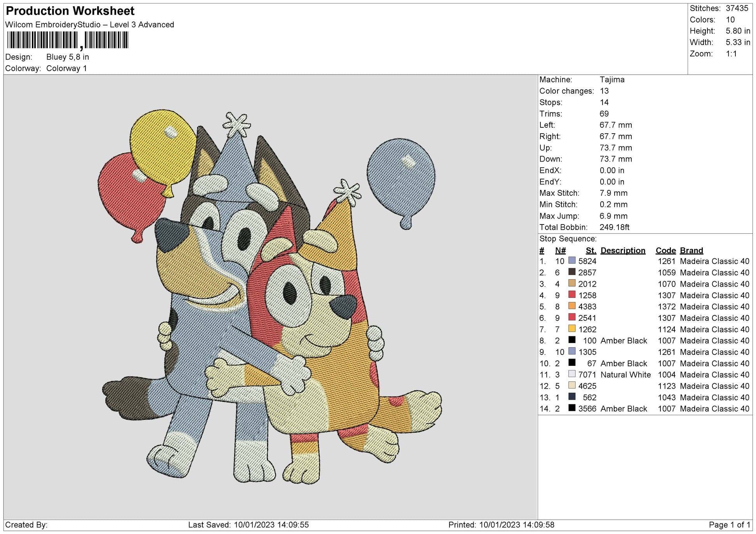Viewport: 756px width, 534px height.
Task: Click the red swatch in stop 4
Action: 572,294
